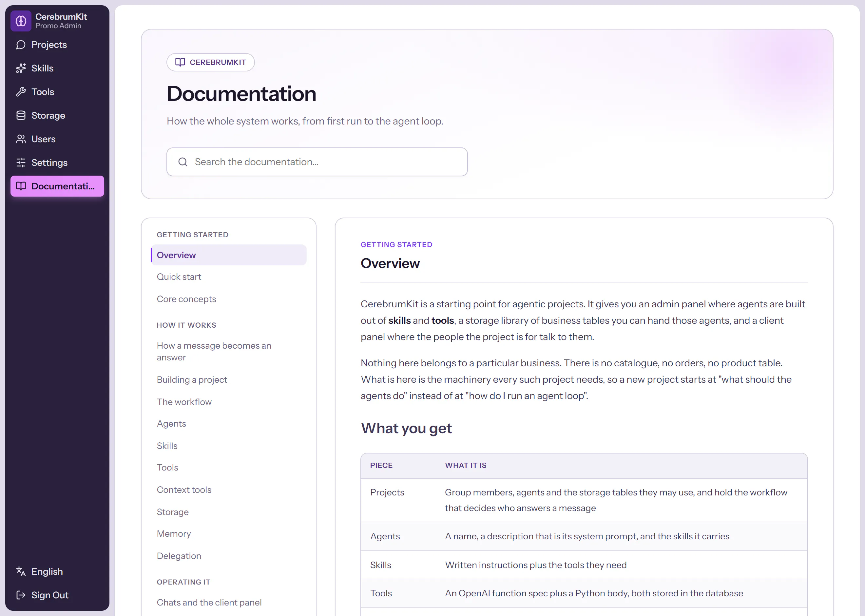Click the Skills sparkle icon
Image resolution: width=865 pixels, height=616 pixels.
21,68
